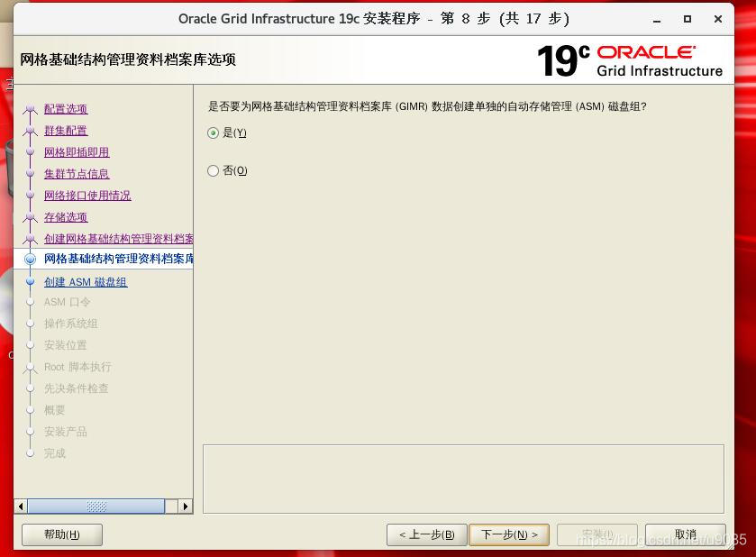Click the disabled Root 脚本执行 step text
The height and width of the screenshot is (557, 756).
coord(77,367)
